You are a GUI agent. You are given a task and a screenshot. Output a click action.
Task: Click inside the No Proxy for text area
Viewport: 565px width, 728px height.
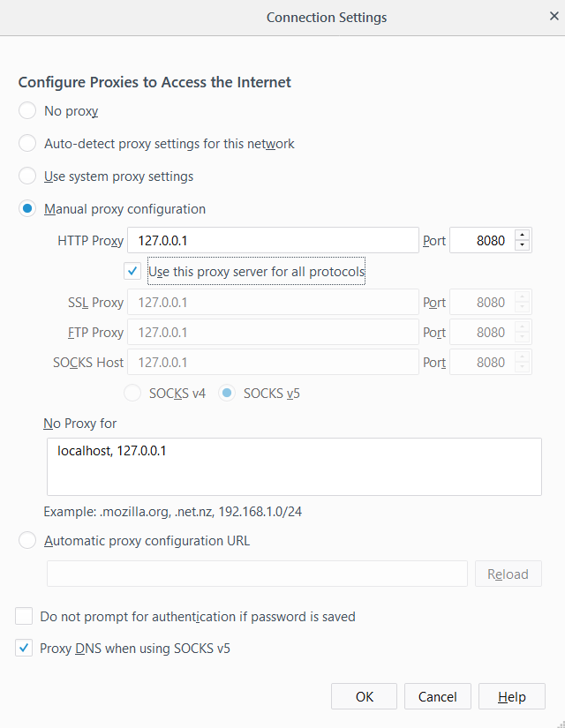[x=293, y=467]
